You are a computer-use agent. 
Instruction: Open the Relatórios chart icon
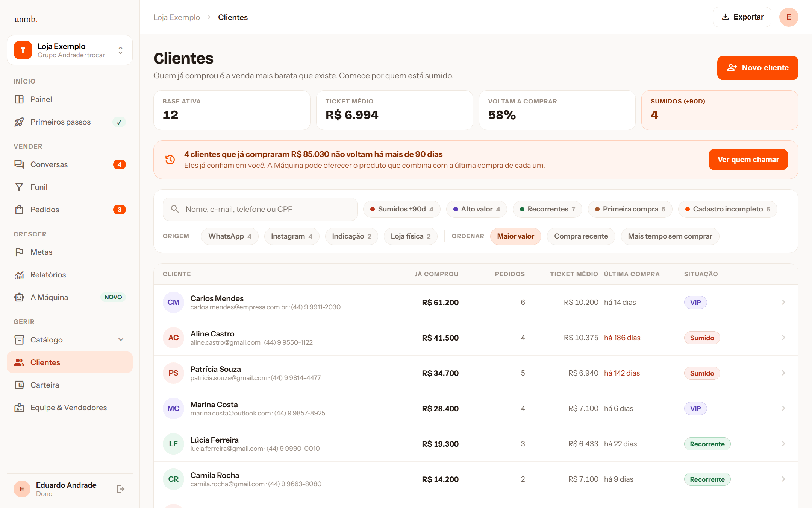click(19, 275)
